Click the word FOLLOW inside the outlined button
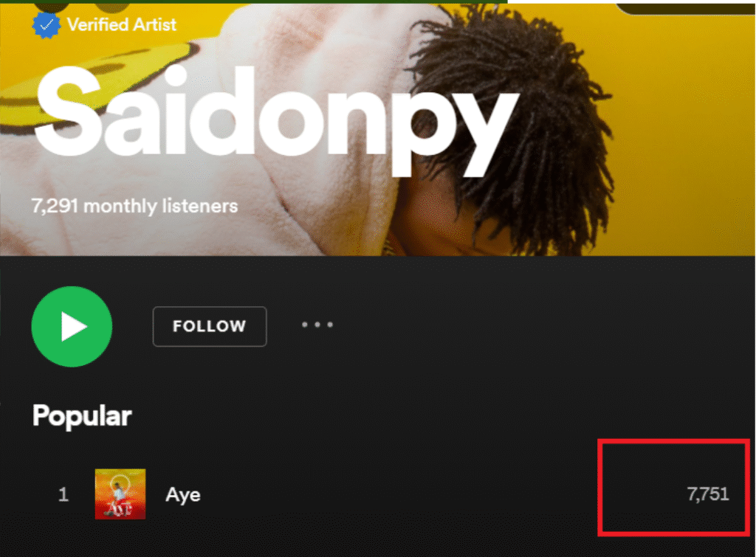756x557 pixels. (x=210, y=326)
